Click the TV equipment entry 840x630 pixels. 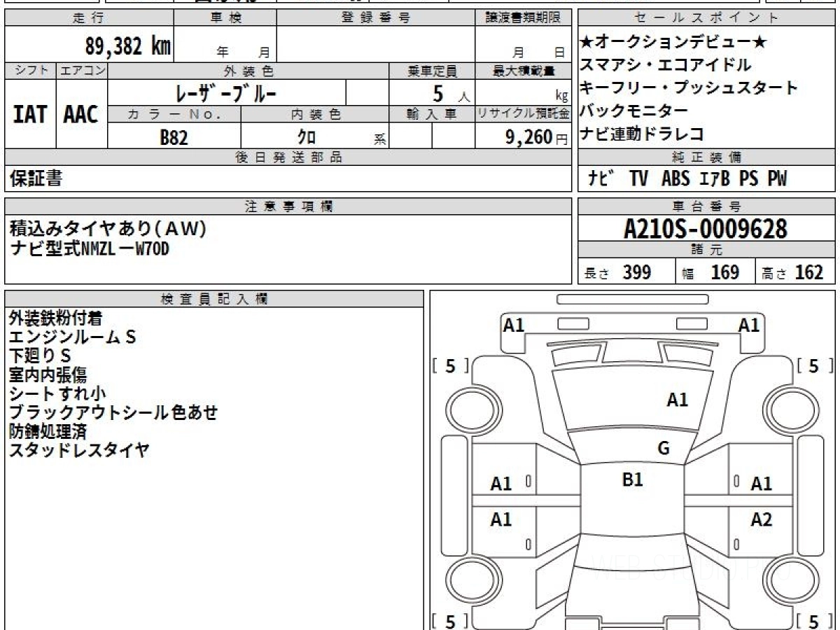[638, 179]
